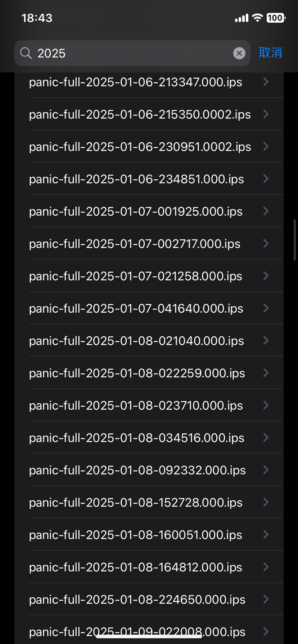298x644 pixels.
Task: Tap chevron beside panic-full-2025-01-07-002717.000.ips
Action: pyautogui.click(x=266, y=243)
